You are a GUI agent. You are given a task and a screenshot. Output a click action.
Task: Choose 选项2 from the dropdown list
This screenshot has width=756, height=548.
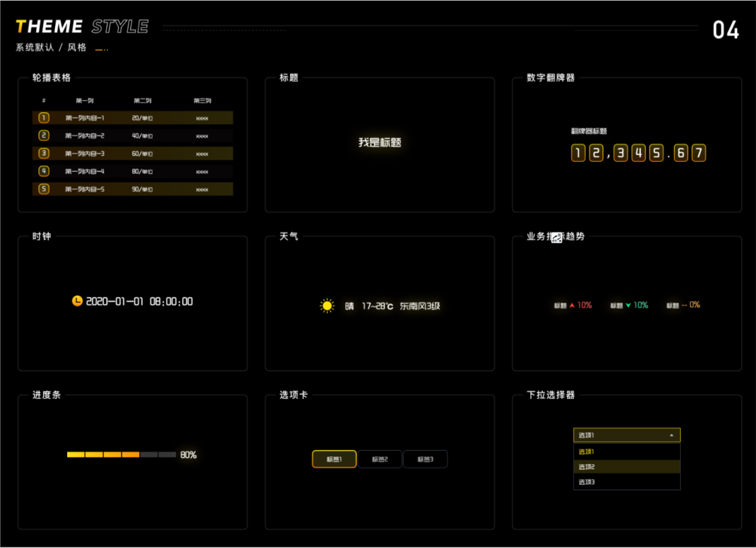coord(626,467)
